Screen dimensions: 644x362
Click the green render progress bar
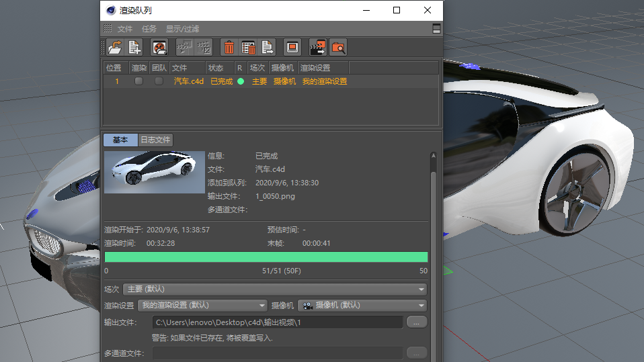tap(266, 257)
